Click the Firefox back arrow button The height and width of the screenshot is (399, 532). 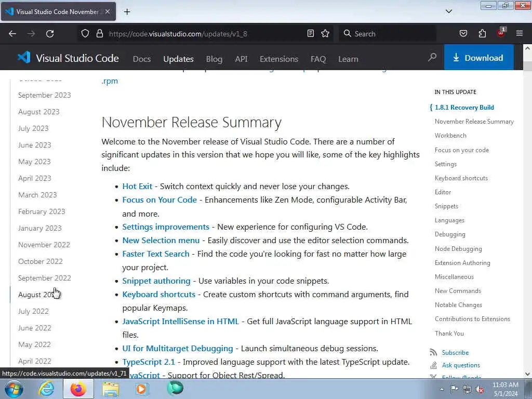click(12, 34)
